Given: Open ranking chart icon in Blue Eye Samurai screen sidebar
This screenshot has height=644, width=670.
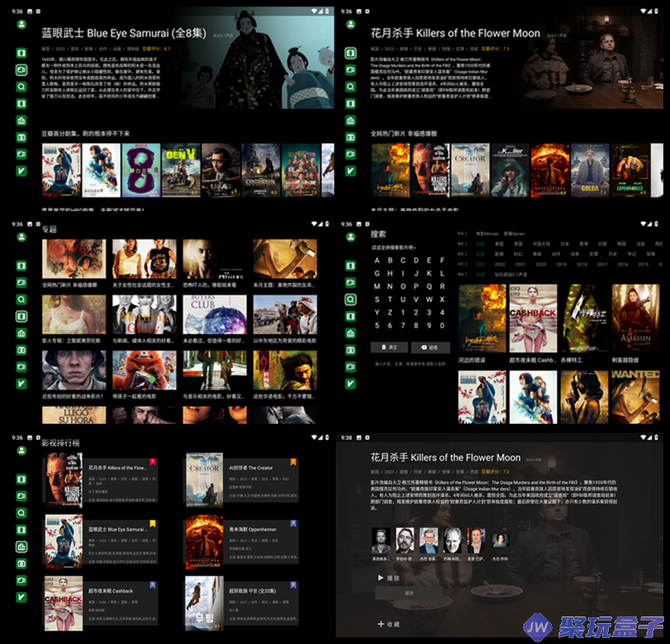Looking at the screenshot, I should 22,121.
